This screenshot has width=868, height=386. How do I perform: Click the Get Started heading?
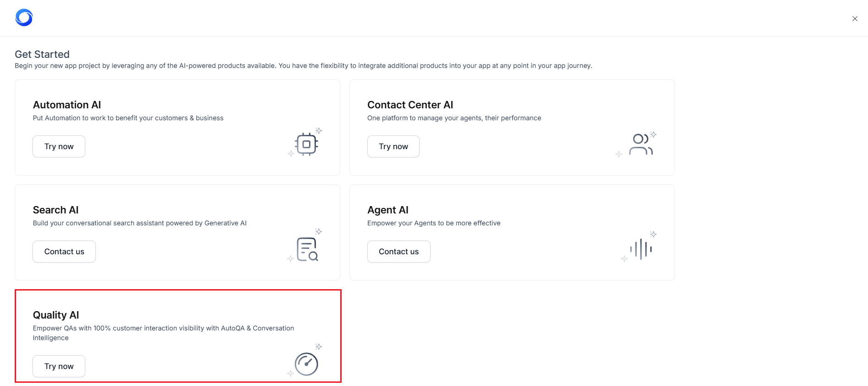[x=42, y=54]
